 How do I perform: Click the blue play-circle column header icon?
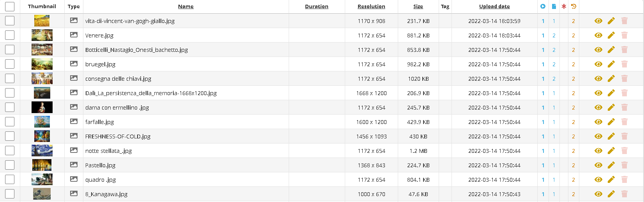543,6
